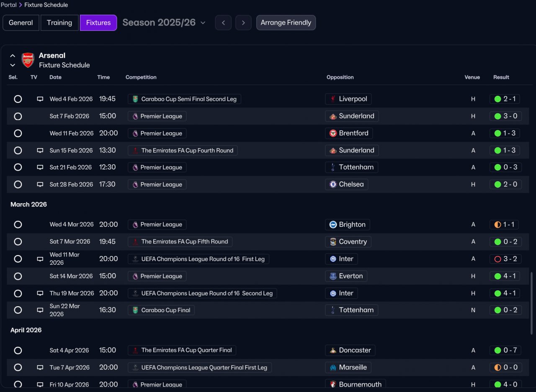Click the 13:30 kick-off time
Viewport: 536px width, 392px height.
point(108,150)
